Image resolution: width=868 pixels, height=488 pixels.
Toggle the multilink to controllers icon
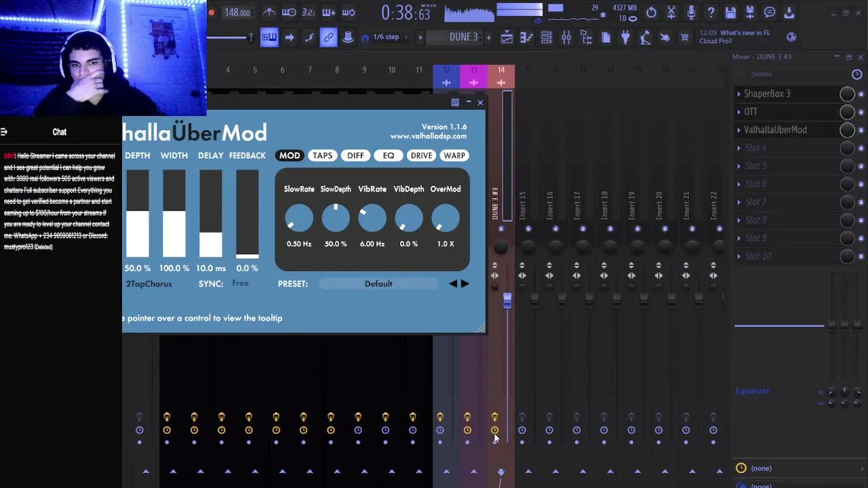click(x=329, y=37)
